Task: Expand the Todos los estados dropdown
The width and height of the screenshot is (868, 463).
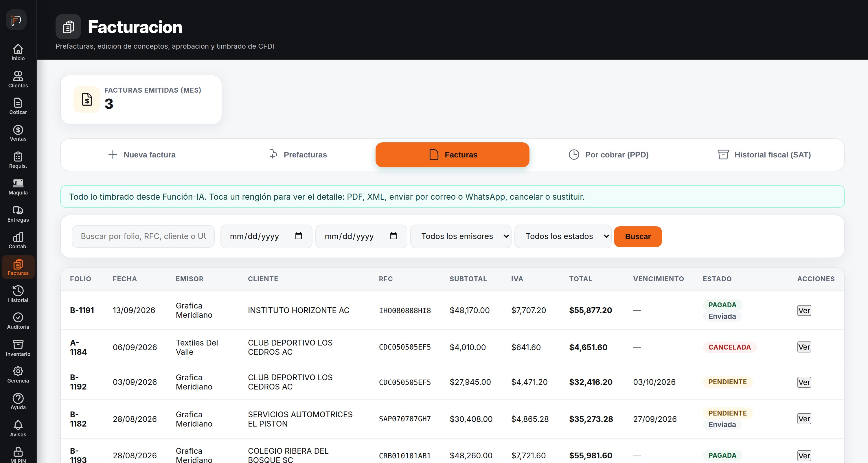Action: pos(563,236)
